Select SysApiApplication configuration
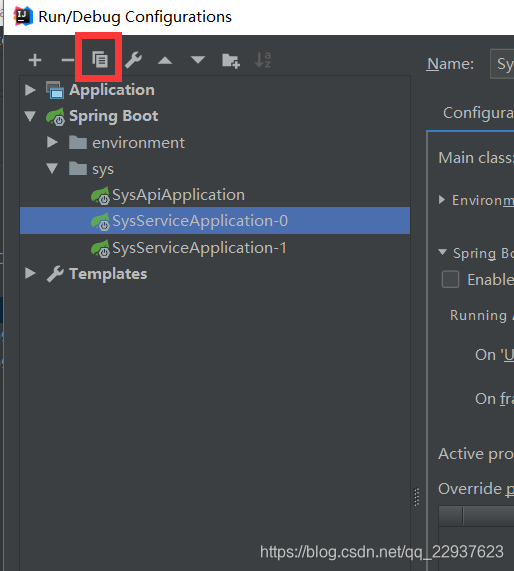514x571 pixels. tap(215, 195)
